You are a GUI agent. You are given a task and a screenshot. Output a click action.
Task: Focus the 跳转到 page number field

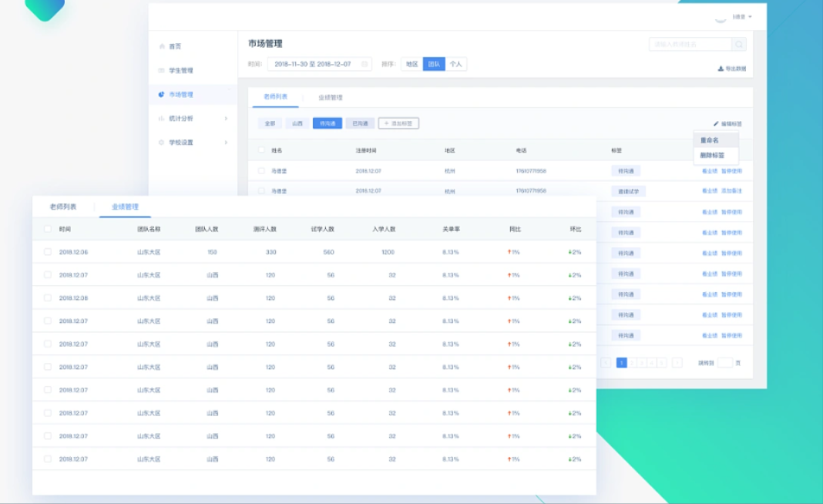[725, 363]
